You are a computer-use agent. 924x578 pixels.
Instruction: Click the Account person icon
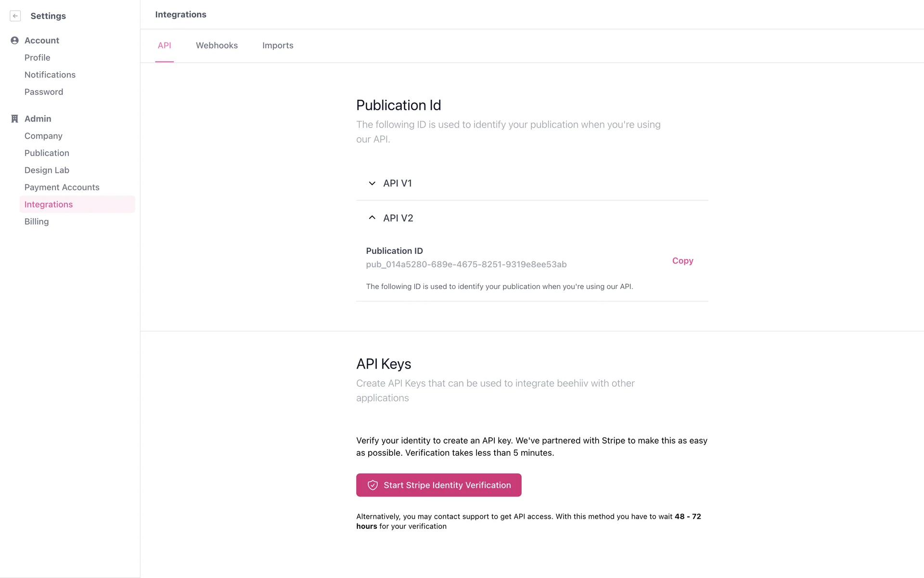click(14, 40)
